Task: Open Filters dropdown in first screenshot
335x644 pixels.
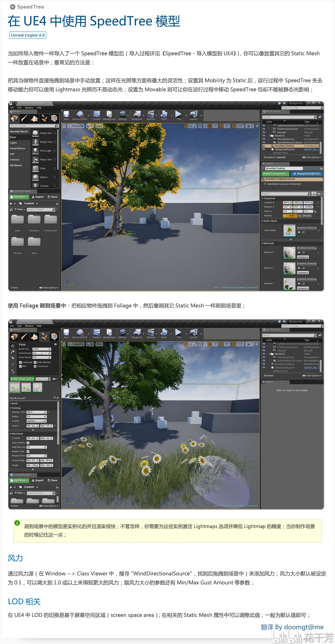Action: click(x=20, y=209)
